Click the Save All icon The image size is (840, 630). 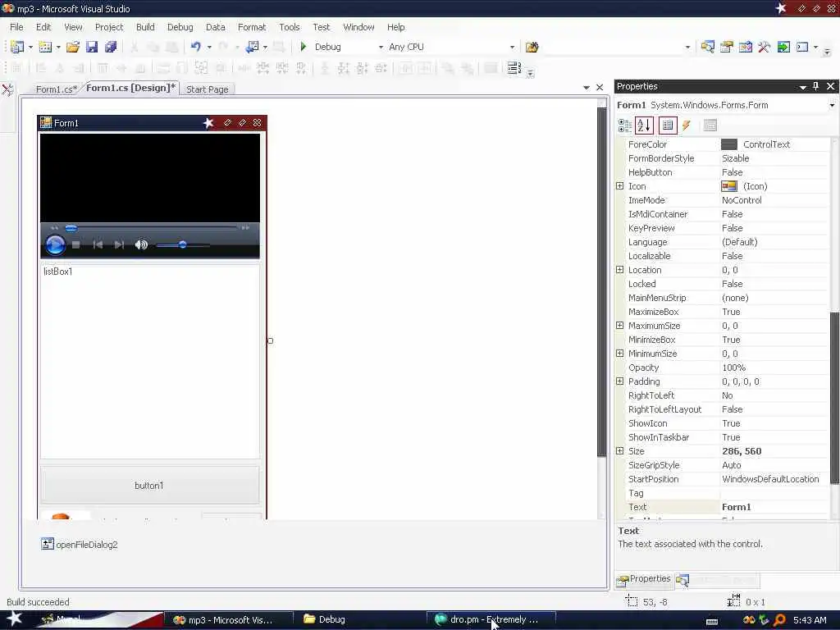point(111,47)
